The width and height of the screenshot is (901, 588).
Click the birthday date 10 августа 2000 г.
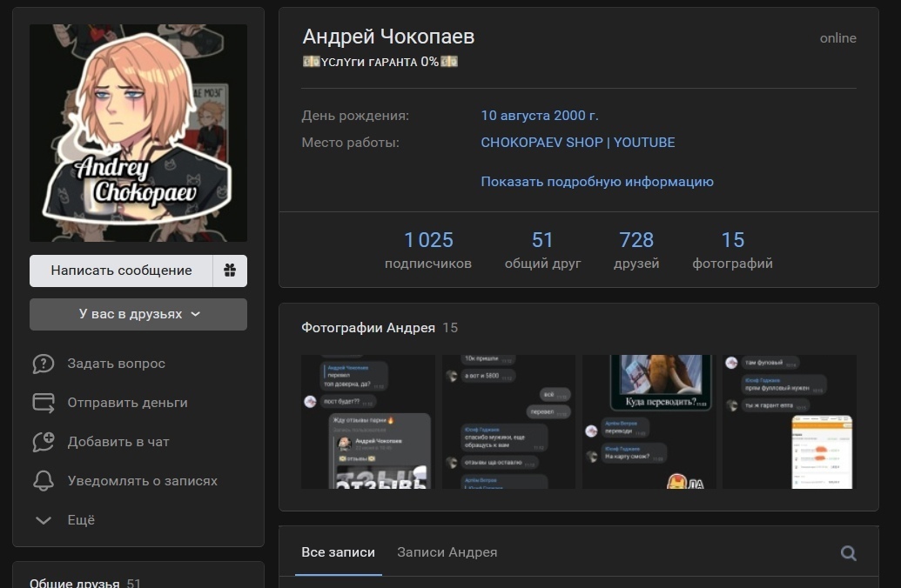[539, 116]
